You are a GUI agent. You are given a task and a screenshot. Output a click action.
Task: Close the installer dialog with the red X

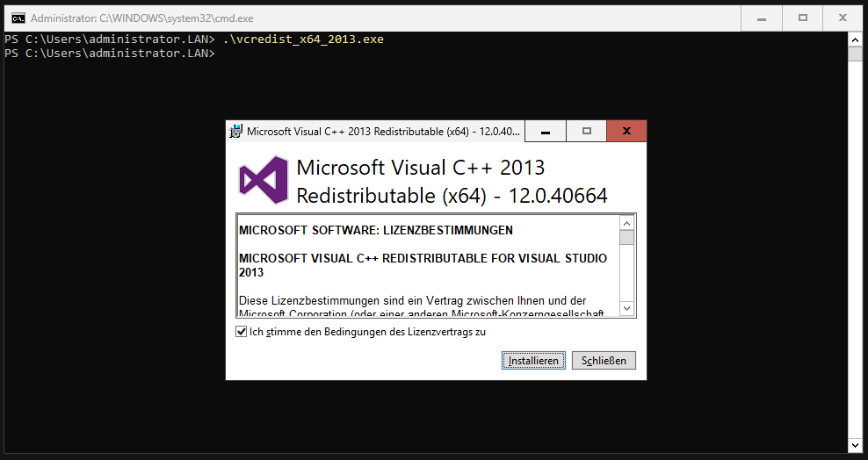(626, 132)
